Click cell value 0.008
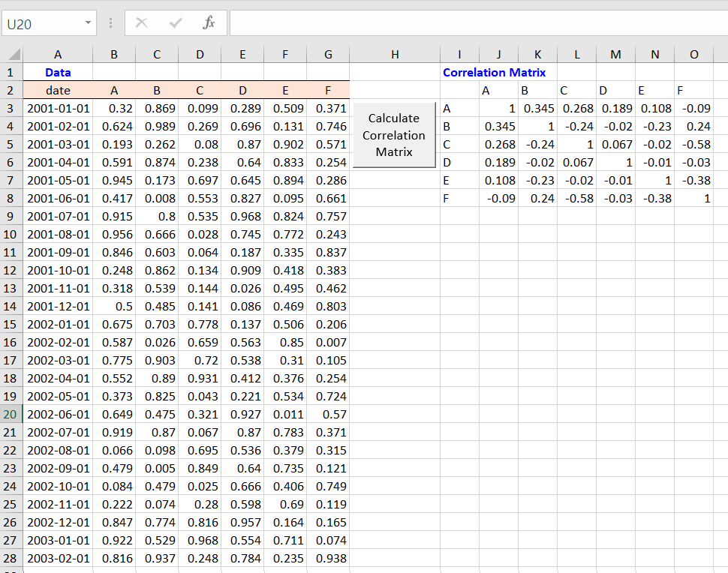Image resolution: width=728 pixels, height=573 pixels. [157, 198]
